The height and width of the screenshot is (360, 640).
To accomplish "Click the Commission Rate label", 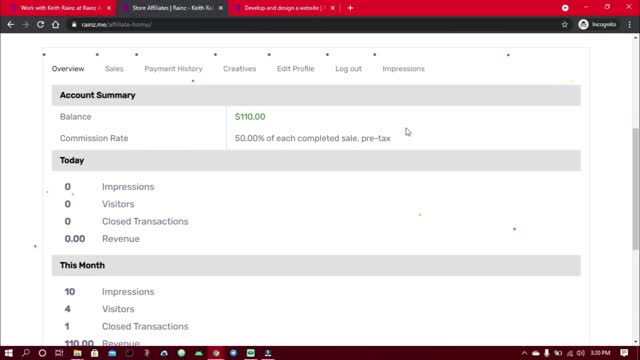I will (94, 138).
